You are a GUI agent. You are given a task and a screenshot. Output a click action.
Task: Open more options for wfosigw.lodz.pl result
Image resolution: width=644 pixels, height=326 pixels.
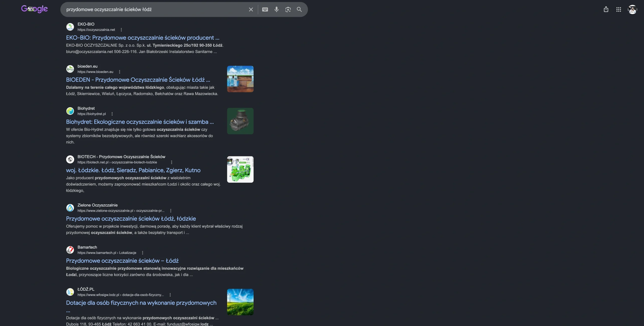coord(170,295)
